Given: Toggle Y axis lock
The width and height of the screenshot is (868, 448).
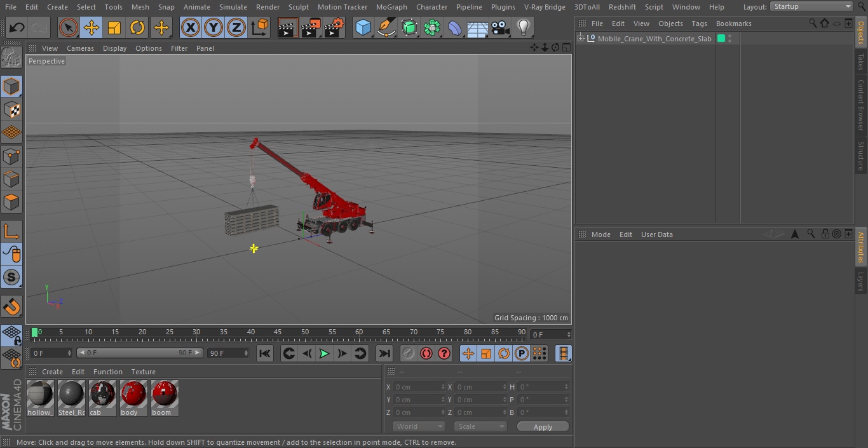Looking at the screenshot, I should (214, 27).
